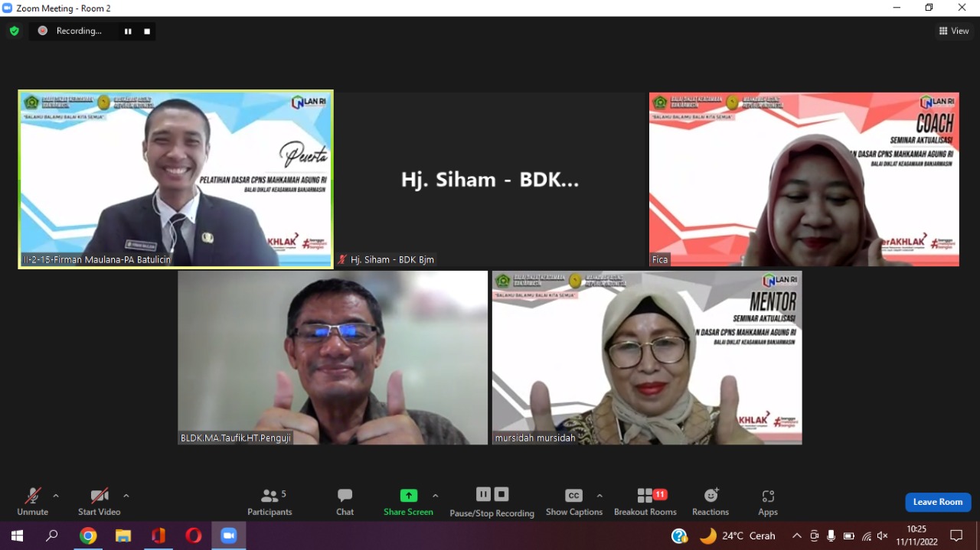Click the green encryption shield icon
The height and width of the screenshot is (550, 980).
pos(14,31)
